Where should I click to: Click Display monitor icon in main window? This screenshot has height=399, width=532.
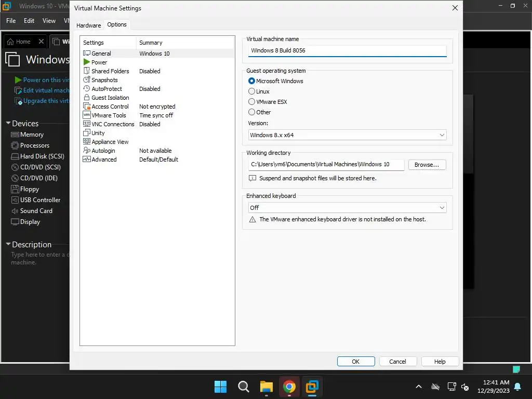pyautogui.click(x=15, y=221)
